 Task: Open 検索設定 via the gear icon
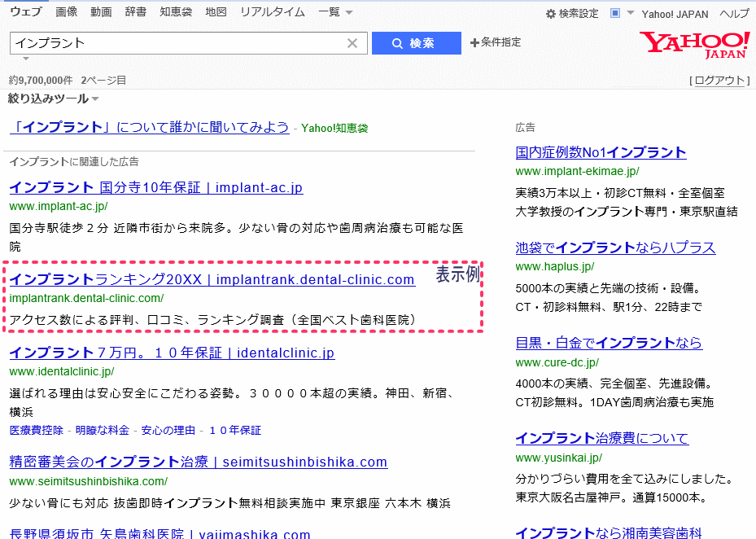(x=572, y=14)
